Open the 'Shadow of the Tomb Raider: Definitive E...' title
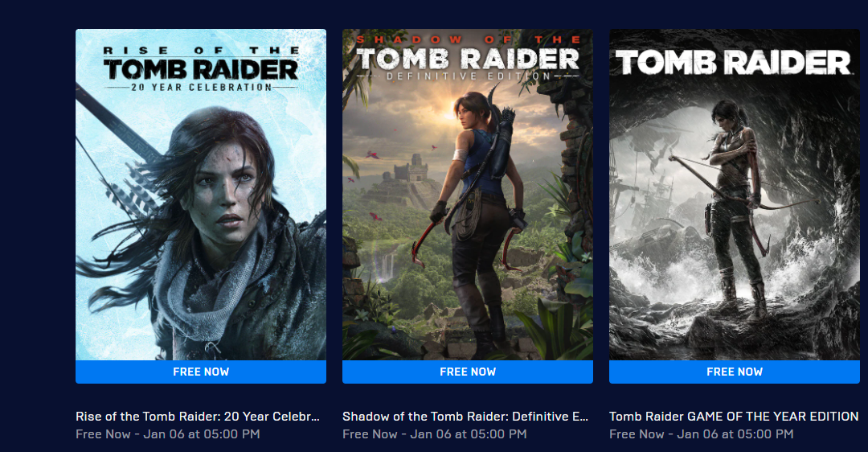 point(465,417)
